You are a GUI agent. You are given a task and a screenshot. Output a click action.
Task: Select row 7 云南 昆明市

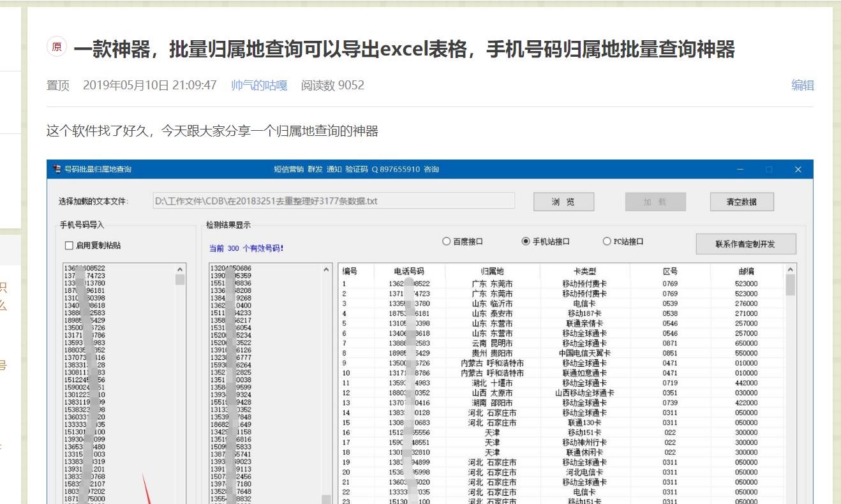point(562,343)
